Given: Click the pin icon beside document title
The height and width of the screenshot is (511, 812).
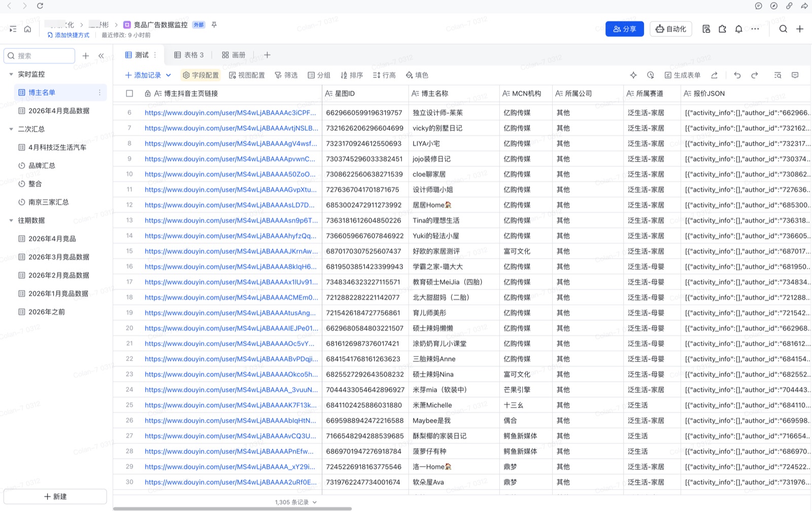Looking at the screenshot, I should pos(214,25).
